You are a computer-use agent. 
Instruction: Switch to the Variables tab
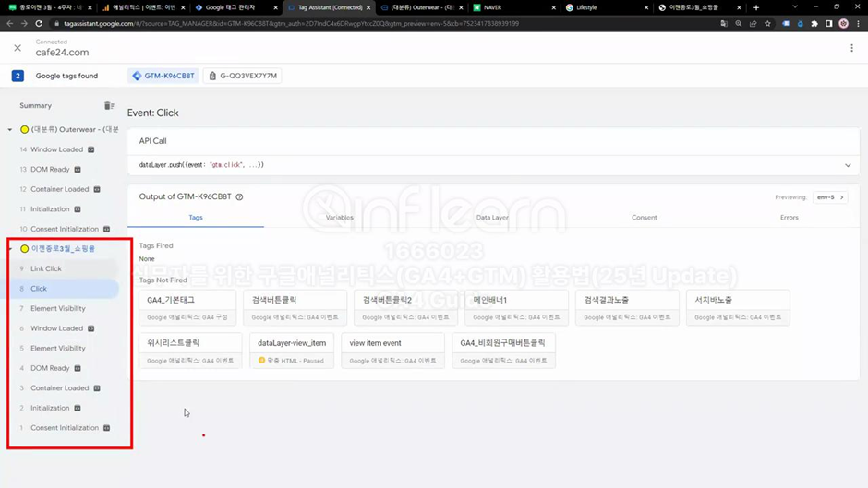pos(339,218)
